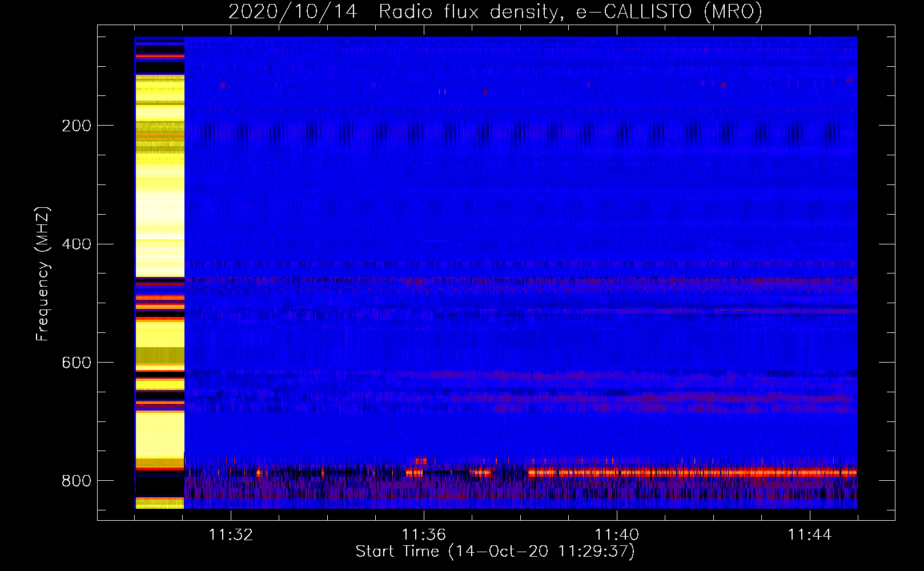Image resolution: width=924 pixels, height=571 pixels.
Task: Click the "11:32" time tick label
Action: click(x=231, y=535)
